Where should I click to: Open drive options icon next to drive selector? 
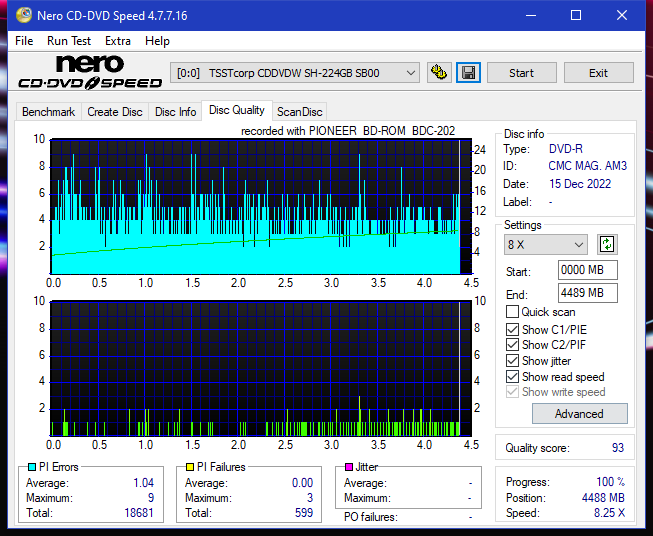pyautogui.click(x=439, y=73)
